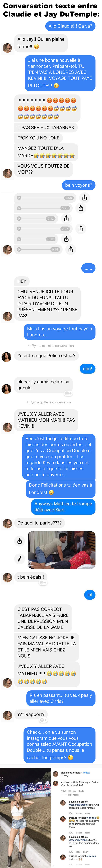Share the second 0:26 voice message
This screenshot has height=868, width=102.
click(81, 229)
